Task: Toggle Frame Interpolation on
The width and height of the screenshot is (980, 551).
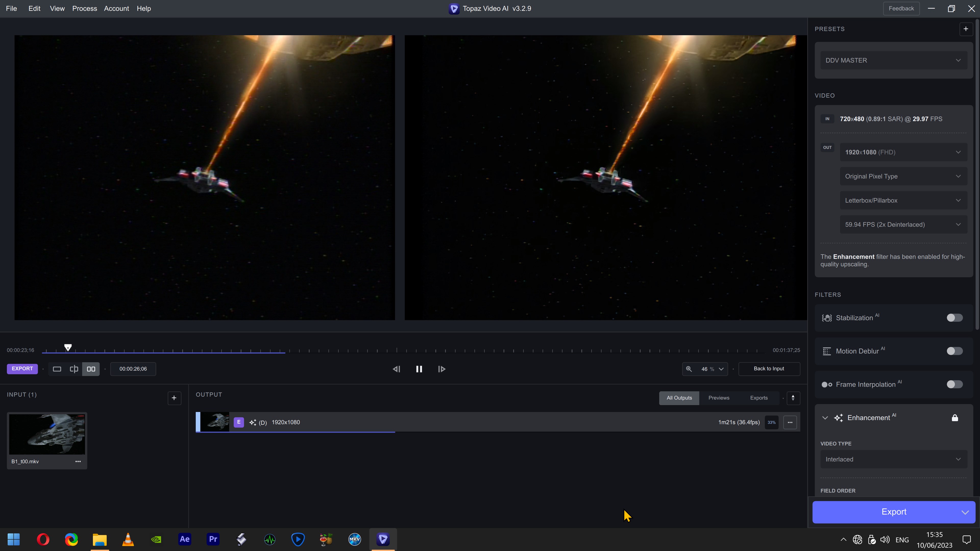Action: [x=954, y=384]
